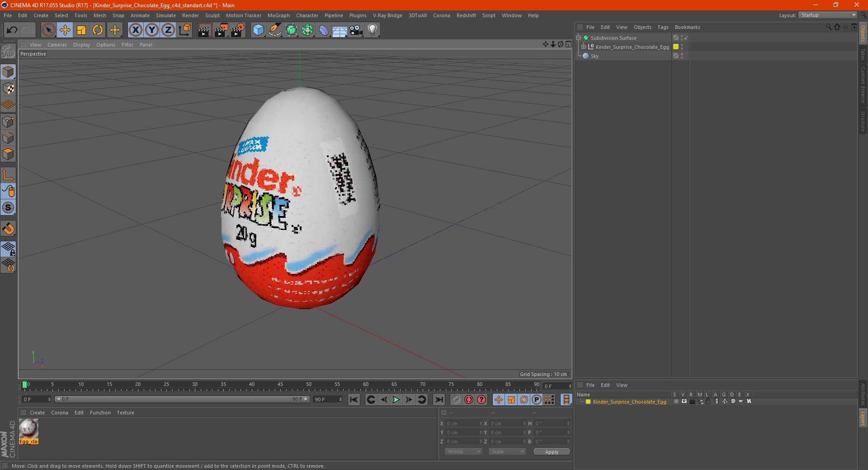Viewport: 868px width, 470px height.
Task: Toggle layer View eye for Kinder egg layer
Action: click(684, 401)
